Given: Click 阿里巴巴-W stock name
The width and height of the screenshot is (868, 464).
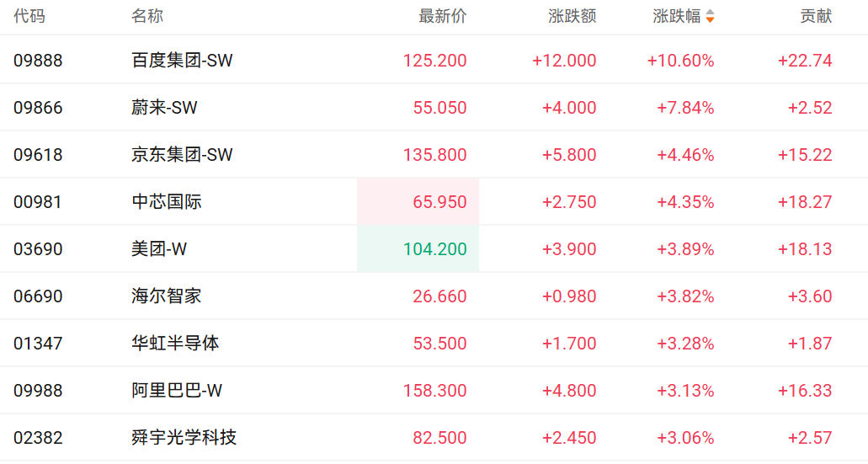Looking at the screenshot, I should tap(177, 391).
